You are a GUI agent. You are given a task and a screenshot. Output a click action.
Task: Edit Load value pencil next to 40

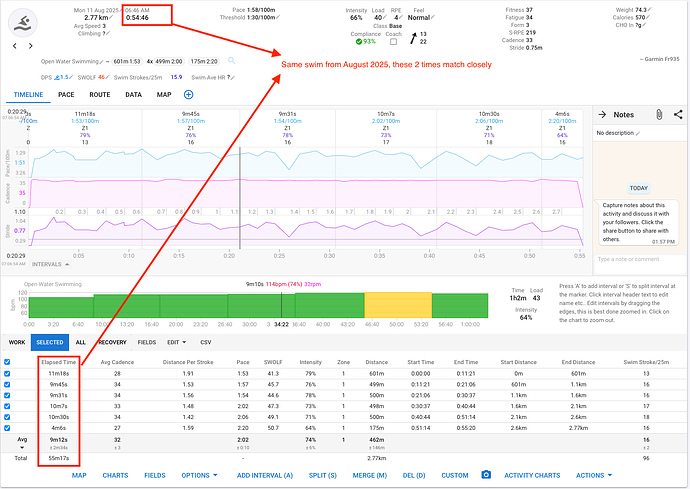(385, 18)
